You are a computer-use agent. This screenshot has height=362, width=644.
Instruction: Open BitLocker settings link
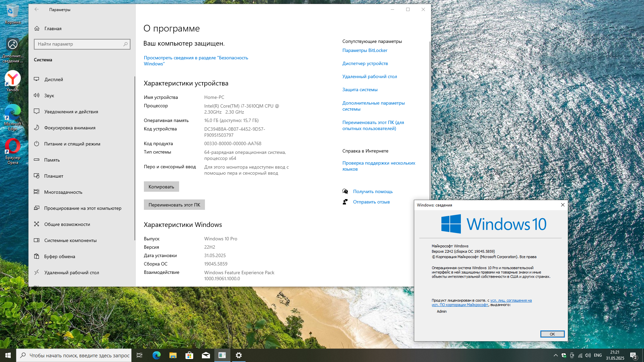365,50
